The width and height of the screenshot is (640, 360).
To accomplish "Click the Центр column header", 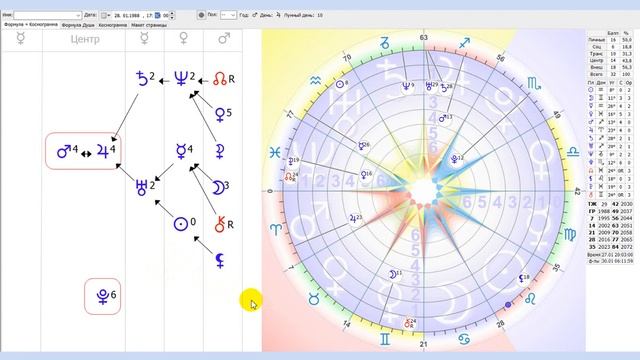I will coord(85,39).
